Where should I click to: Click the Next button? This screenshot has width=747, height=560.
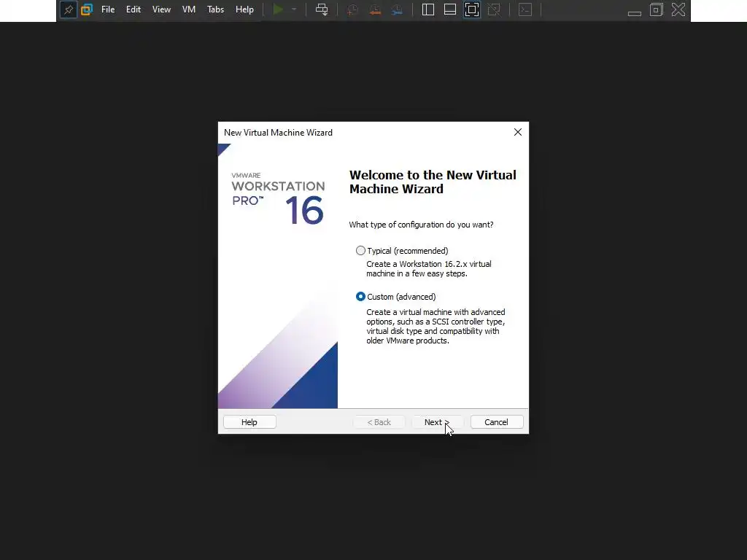438,422
